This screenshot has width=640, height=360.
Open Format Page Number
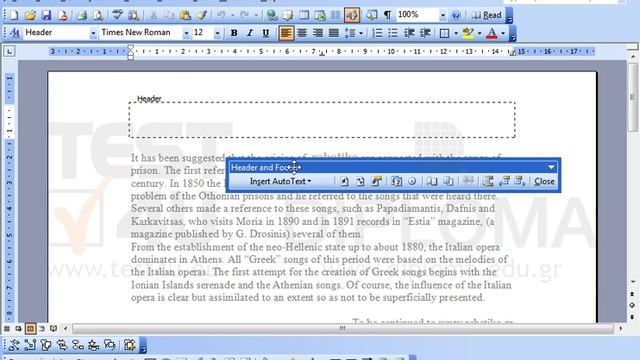(x=376, y=181)
